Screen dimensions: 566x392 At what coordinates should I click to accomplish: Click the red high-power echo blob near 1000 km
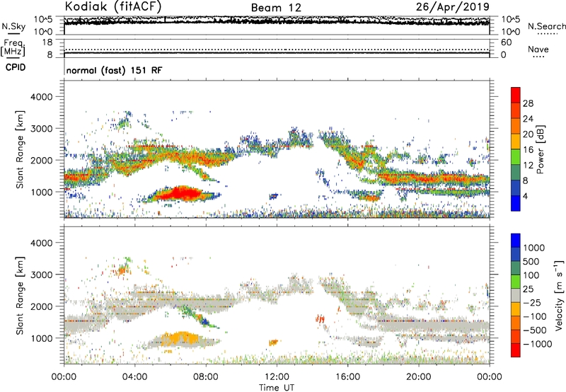180,193
